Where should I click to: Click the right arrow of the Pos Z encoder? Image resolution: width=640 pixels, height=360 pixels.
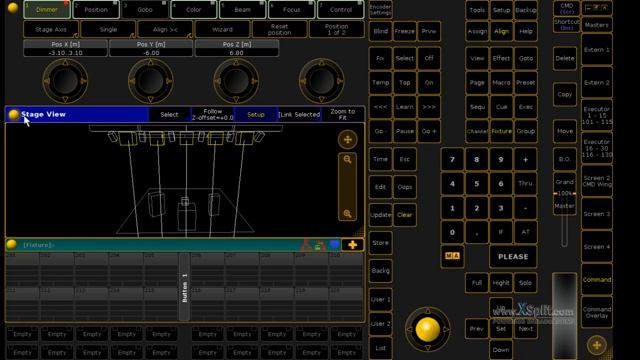pos(255,81)
